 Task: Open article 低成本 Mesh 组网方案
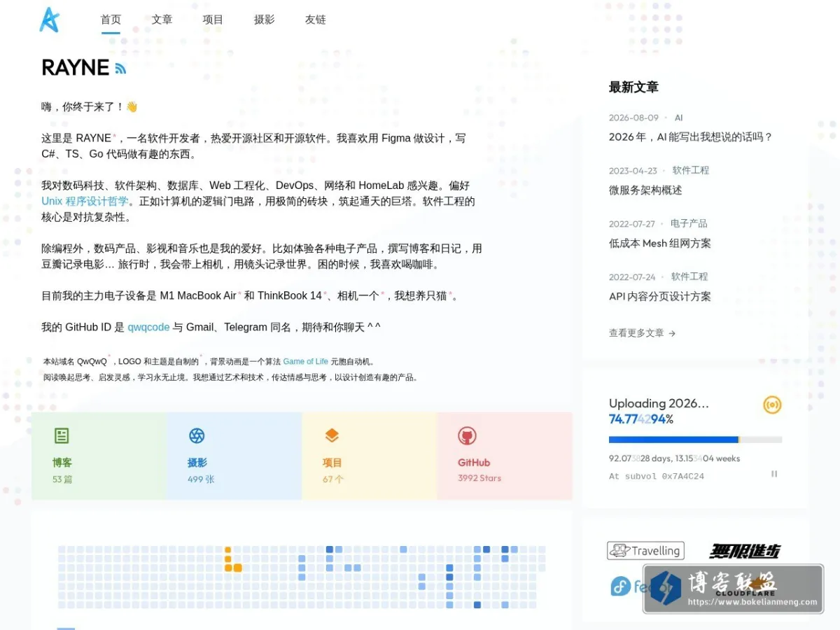[x=660, y=244]
